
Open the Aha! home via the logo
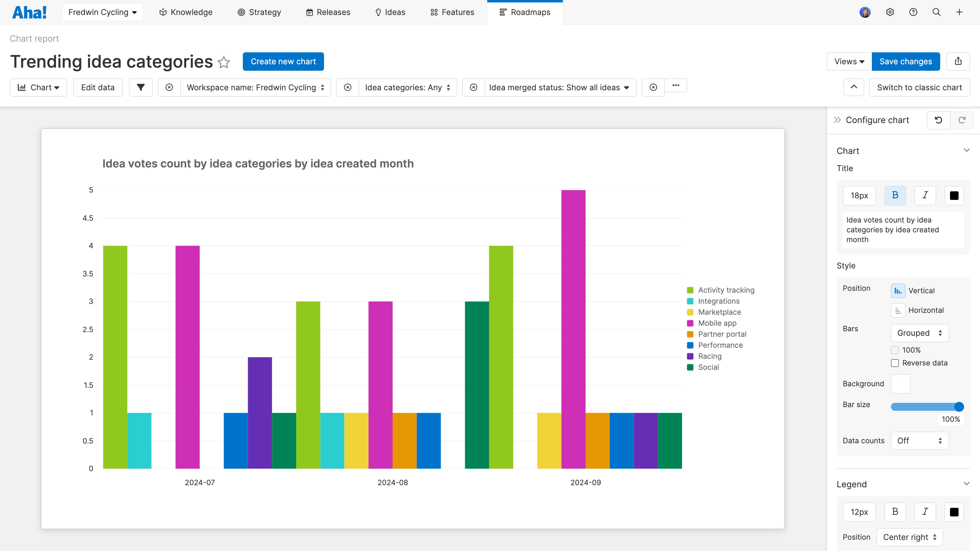click(x=29, y=12)
